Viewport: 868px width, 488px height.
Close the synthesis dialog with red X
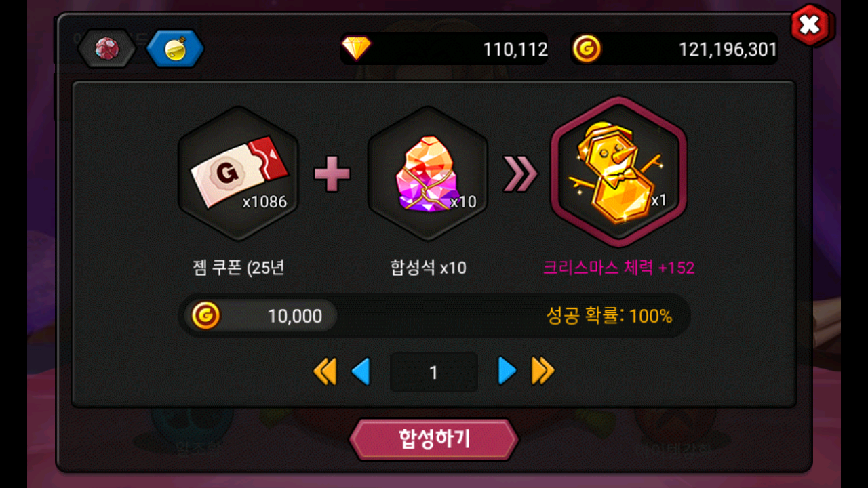(x=810, y=26)
